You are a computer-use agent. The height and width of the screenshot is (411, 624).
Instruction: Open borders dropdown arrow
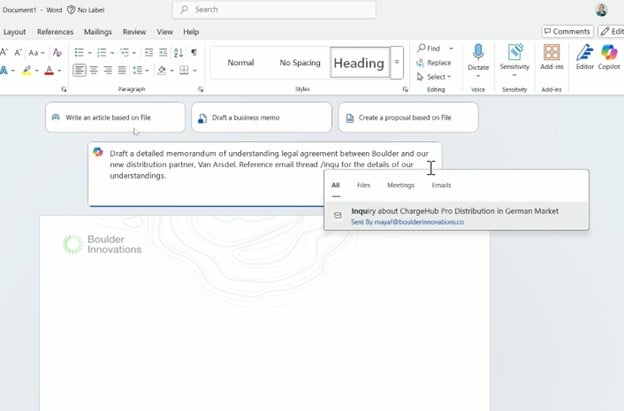point(195,70)
